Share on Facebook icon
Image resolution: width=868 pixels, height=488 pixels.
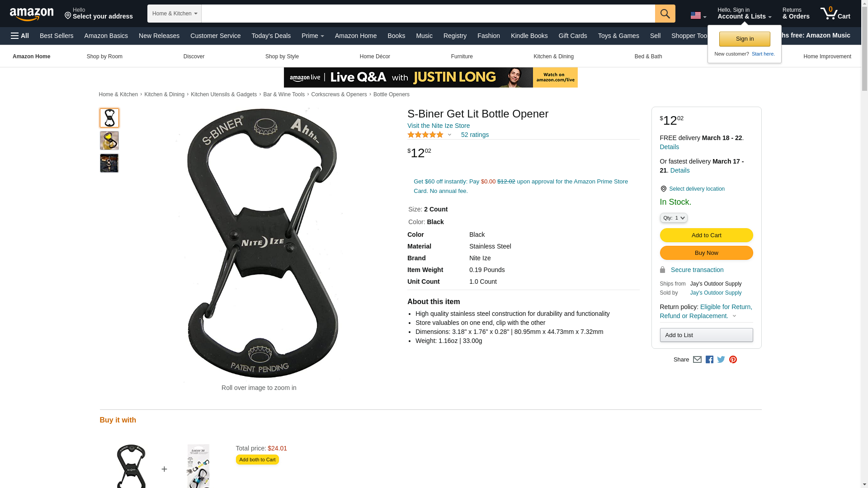point(709,360)
